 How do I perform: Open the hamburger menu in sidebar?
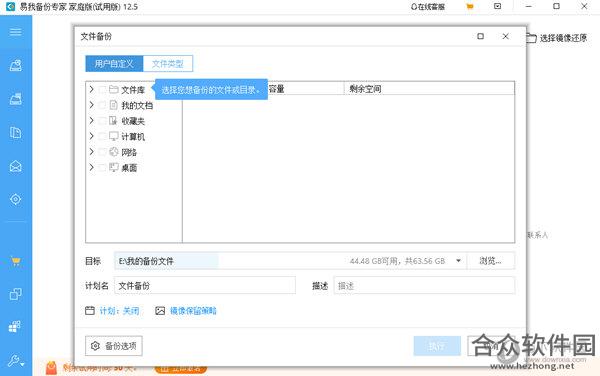coord(16,32)
